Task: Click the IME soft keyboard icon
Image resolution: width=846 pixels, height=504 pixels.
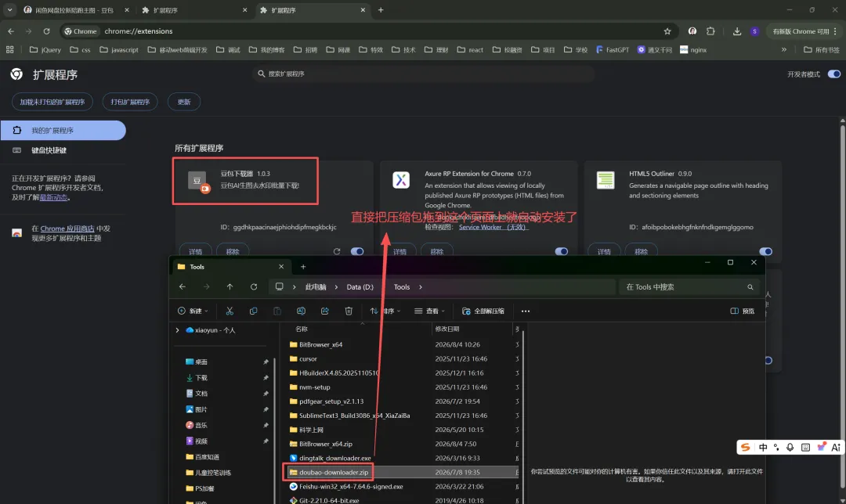Action: pyautogui.click(x=805, y=448)
